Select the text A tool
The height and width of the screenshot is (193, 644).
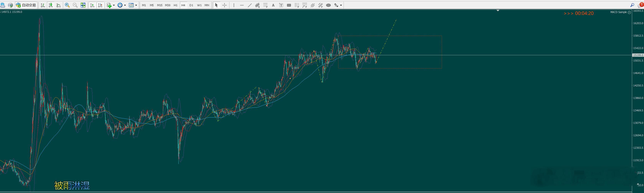point(273,5)
